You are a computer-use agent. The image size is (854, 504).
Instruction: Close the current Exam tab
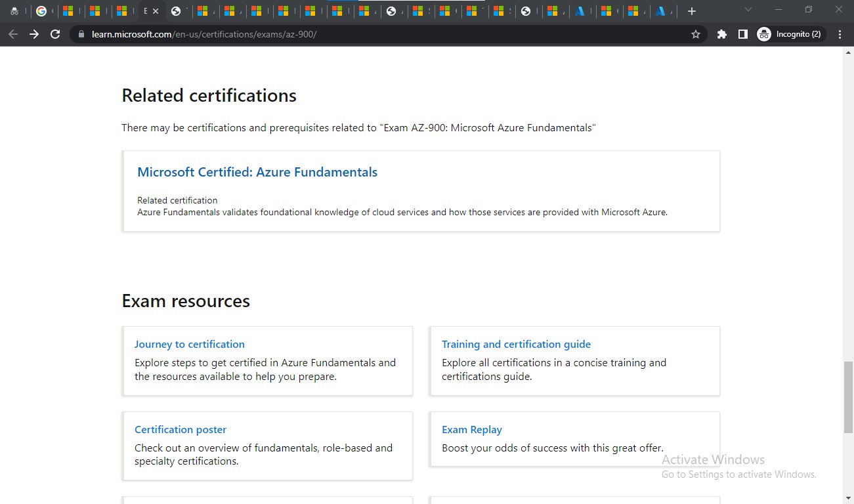156,10
